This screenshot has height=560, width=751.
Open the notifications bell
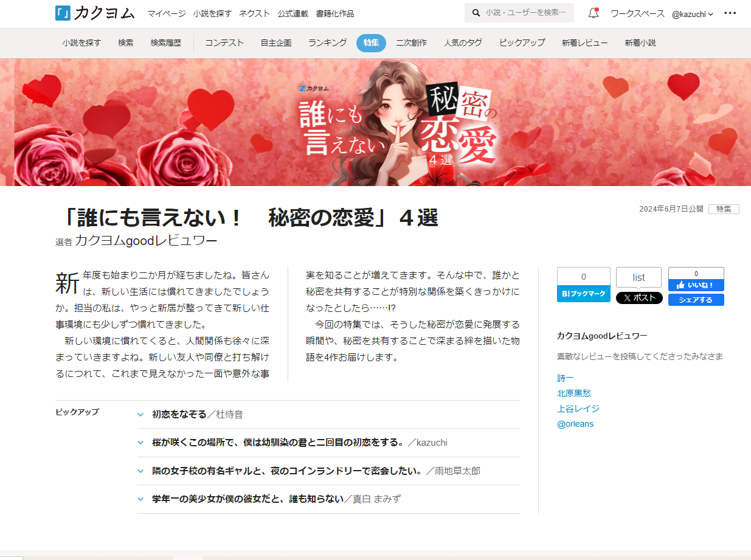click(x=593, y=13)
